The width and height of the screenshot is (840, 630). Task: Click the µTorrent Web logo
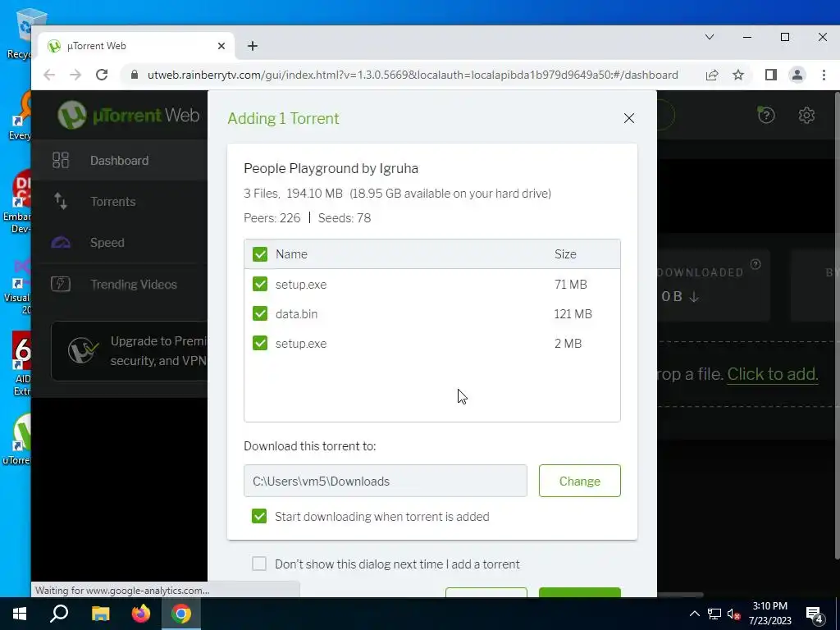(129, 115)
